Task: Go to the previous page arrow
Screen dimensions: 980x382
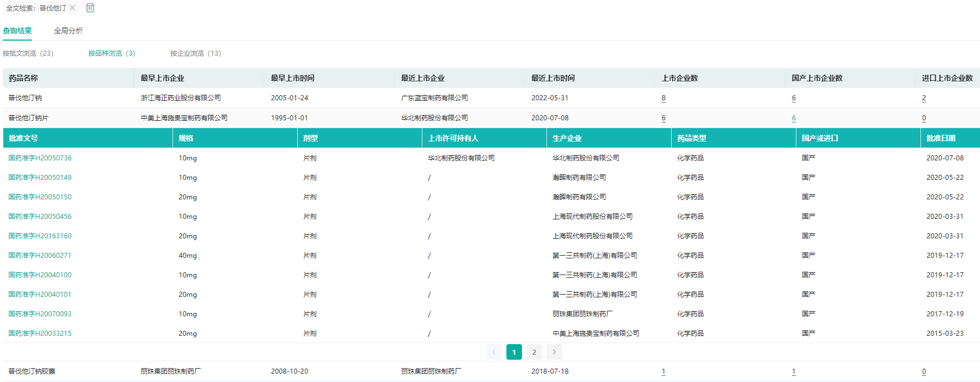Action: pos(494,352)
